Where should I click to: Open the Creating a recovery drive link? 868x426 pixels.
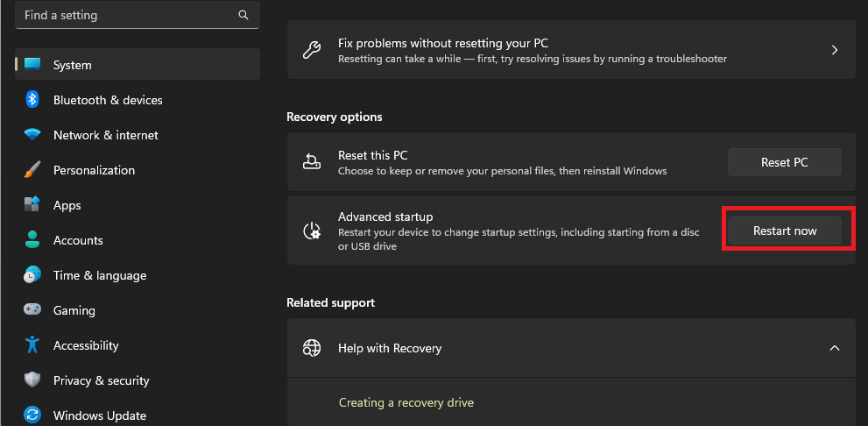point(406,402)
